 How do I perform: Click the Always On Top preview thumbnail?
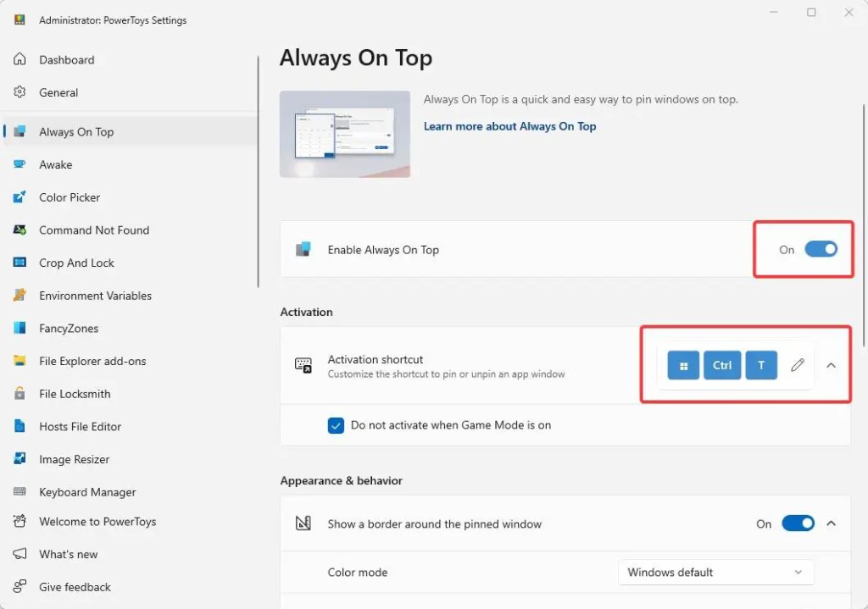[x=345, y=134]
